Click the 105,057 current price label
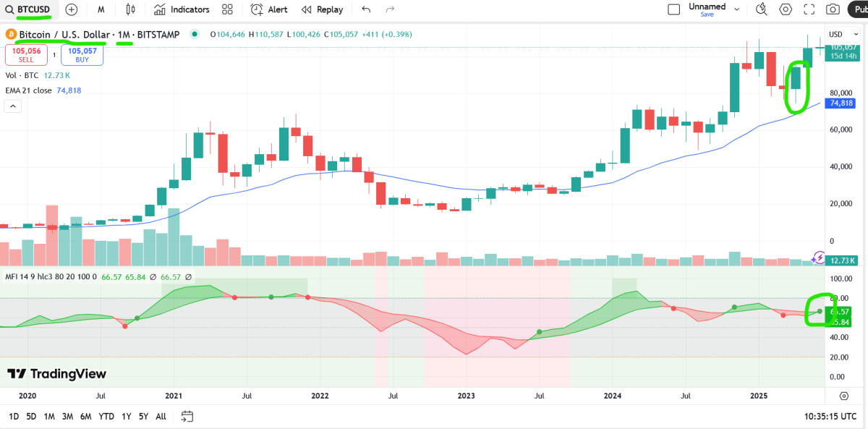 pyautogui.click(x=843, y=47)
